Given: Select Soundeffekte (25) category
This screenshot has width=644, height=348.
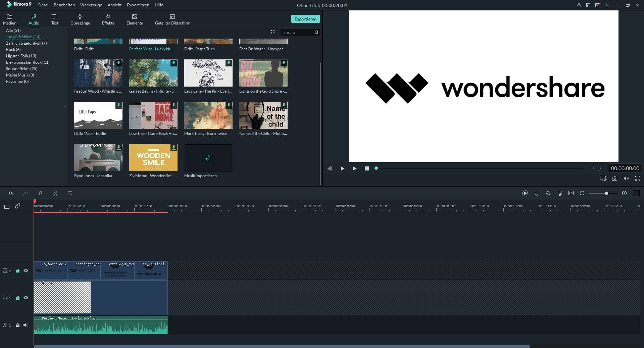Looking at the screenshot, I should click(21, 69).
